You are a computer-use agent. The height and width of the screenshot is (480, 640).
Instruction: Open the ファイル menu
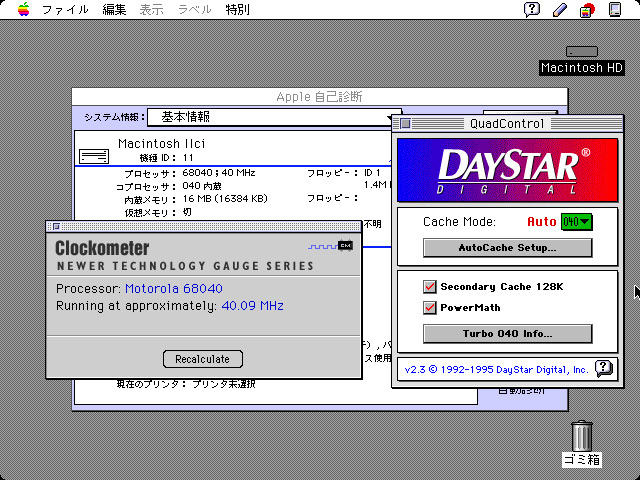(x=65, y=9)
